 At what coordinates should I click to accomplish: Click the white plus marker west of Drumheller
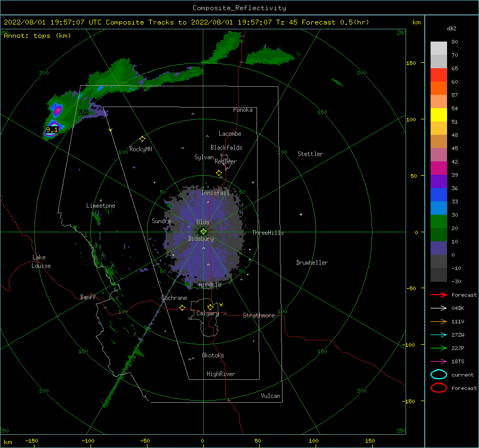click(301, 214)
